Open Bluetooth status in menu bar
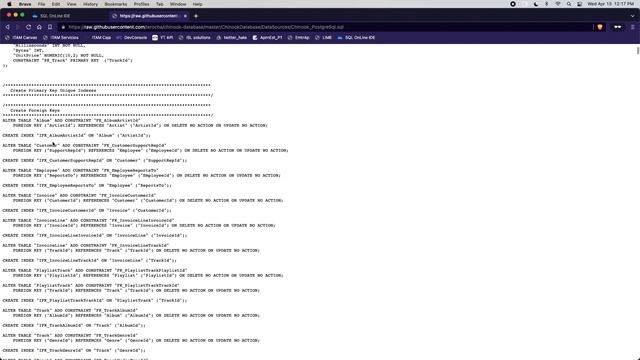Screen dimensions: 640x360 click(547, 4)
